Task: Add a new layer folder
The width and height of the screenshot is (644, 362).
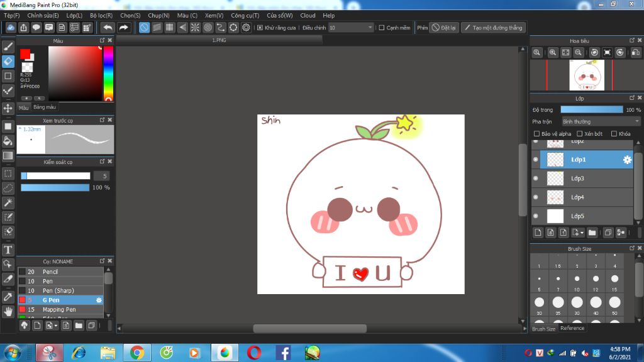Action: coord(592,233)
